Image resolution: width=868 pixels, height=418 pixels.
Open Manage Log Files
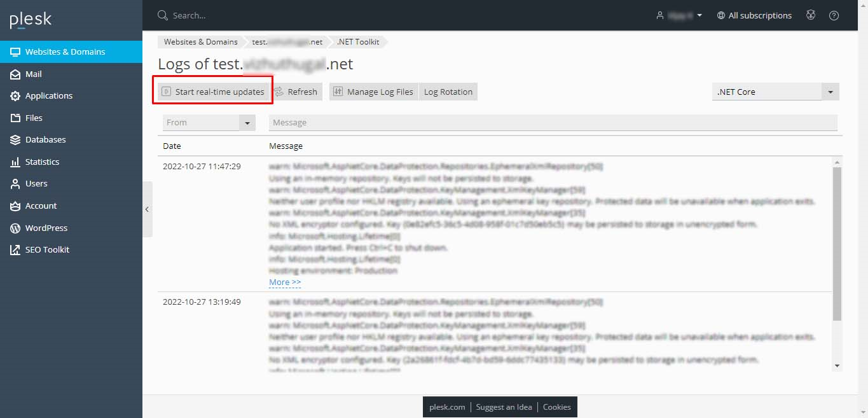point(373,92)
